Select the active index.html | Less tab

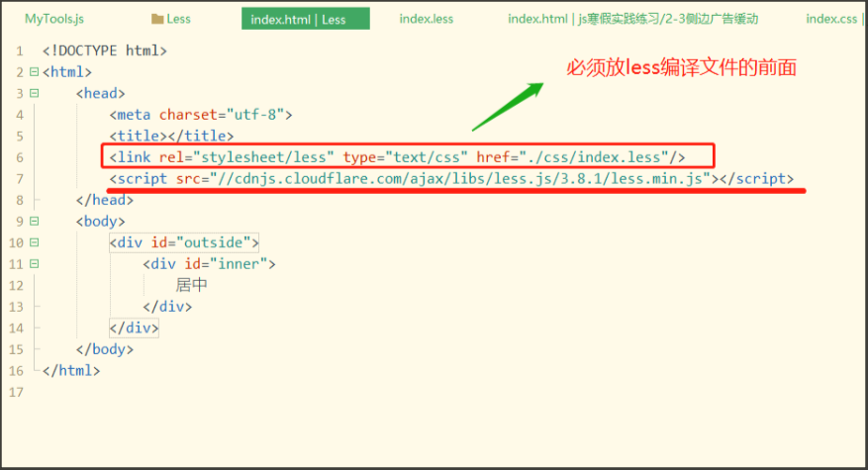(x=305, y=19)
